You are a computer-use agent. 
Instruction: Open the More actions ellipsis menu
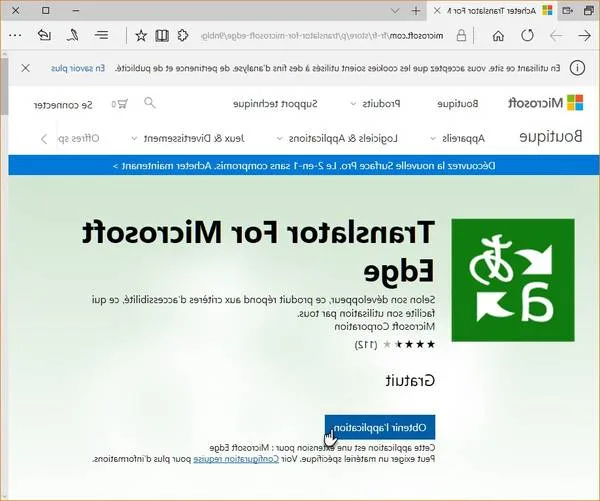(15, 35)
